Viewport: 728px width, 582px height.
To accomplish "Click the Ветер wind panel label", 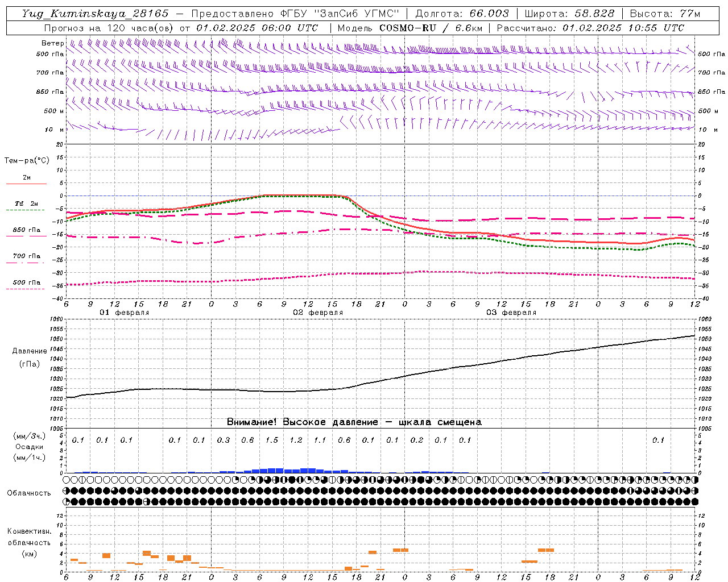I will pyautogui.click(x=53, y=43).
